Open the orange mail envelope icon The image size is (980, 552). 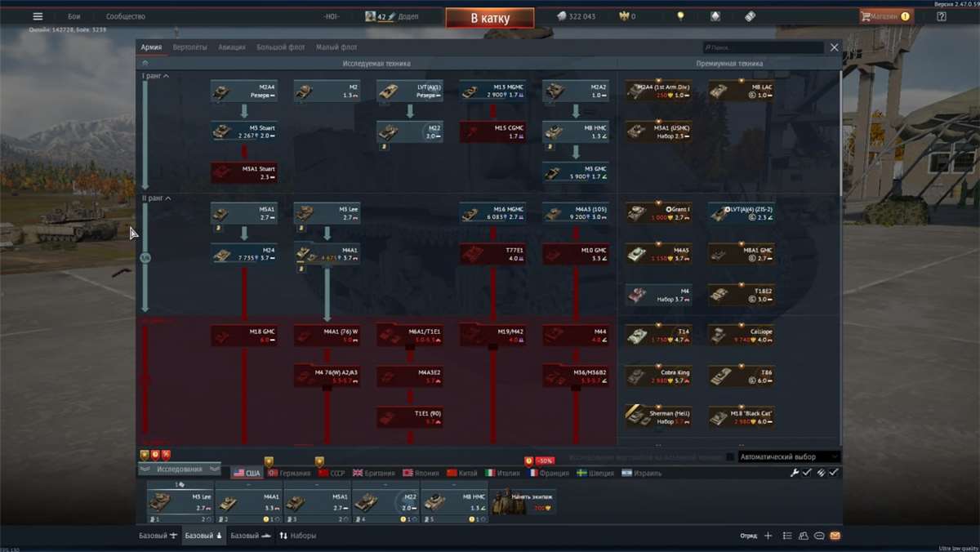pos(835,536)
